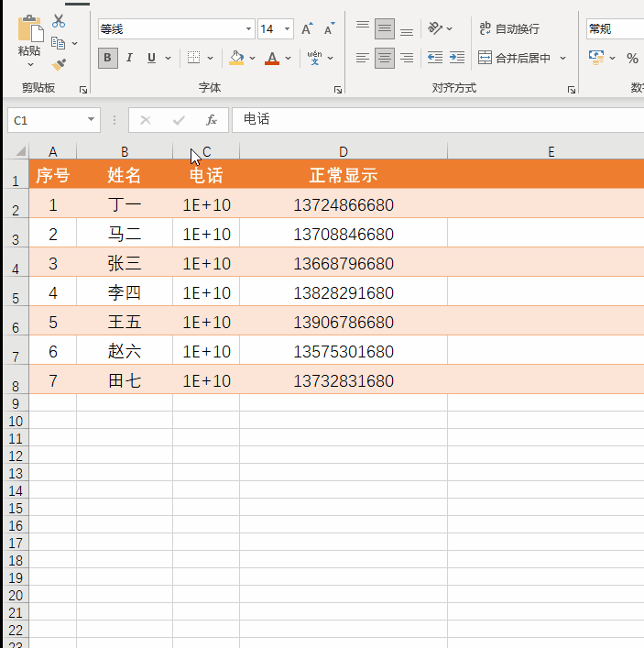Select column A header
Viewport: 644px width, 648px height.
click(x=53, y=151)
